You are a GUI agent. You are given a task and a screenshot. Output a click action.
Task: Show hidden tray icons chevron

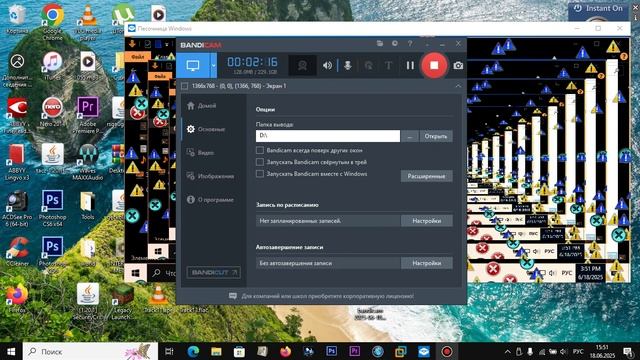(507, 351)
